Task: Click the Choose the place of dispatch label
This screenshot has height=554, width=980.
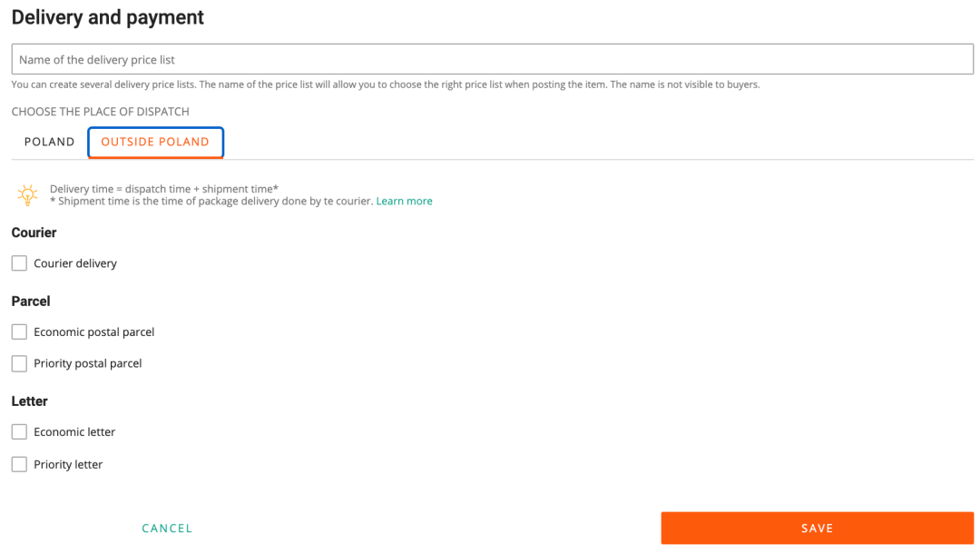Action: pyautogui.click(x=100, y=112)
